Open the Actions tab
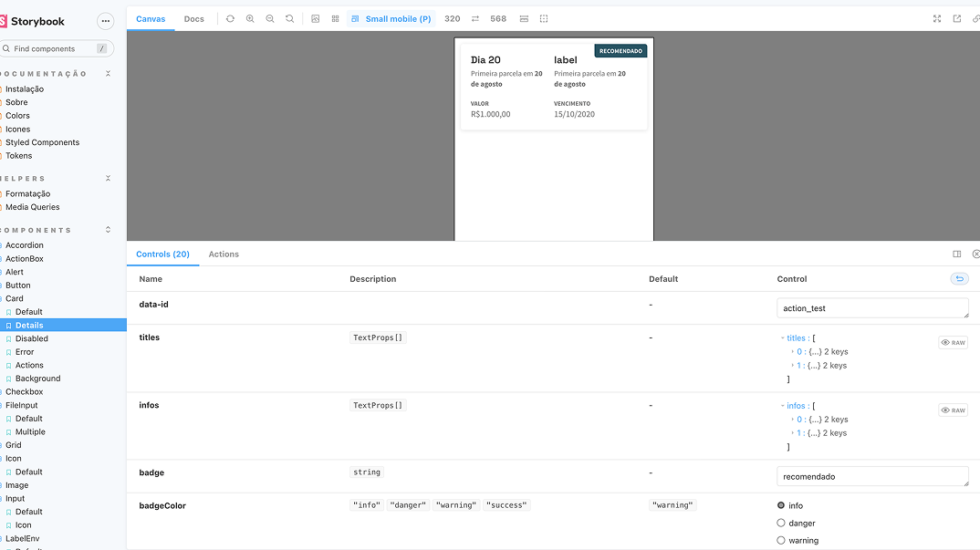 point(224,254)
